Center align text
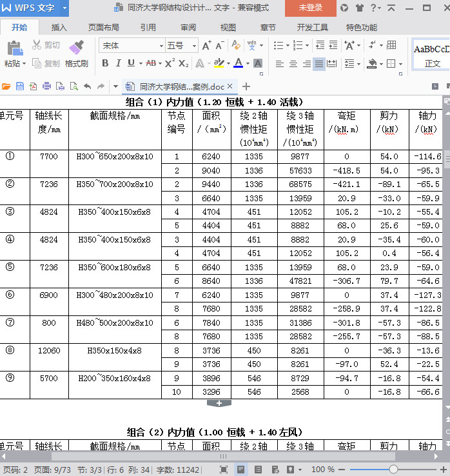Image resolution: width=450 pixels, height=476 pixels. [293, 64]
